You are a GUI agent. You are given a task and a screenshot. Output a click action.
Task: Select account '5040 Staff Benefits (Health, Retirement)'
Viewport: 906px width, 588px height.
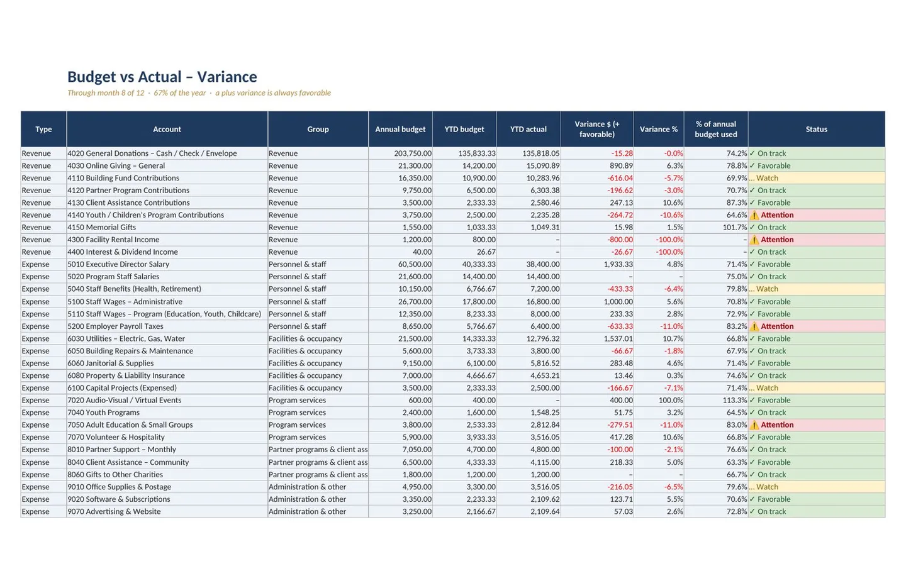coord(167,289)
